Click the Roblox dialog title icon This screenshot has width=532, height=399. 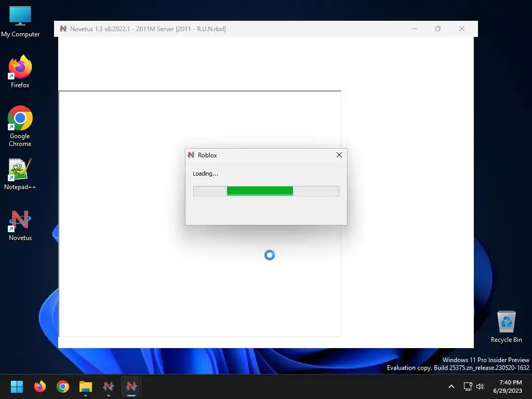tap(191, 155)
